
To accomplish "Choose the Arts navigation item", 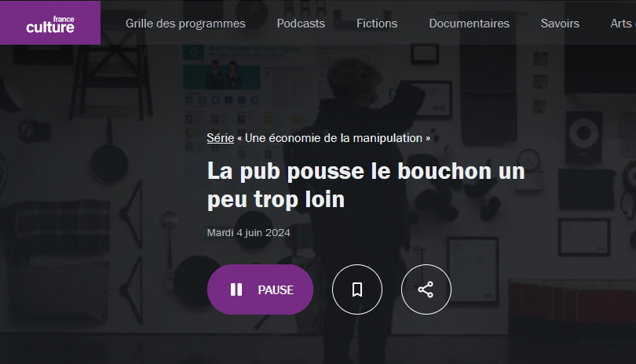I will pos(622,24).
